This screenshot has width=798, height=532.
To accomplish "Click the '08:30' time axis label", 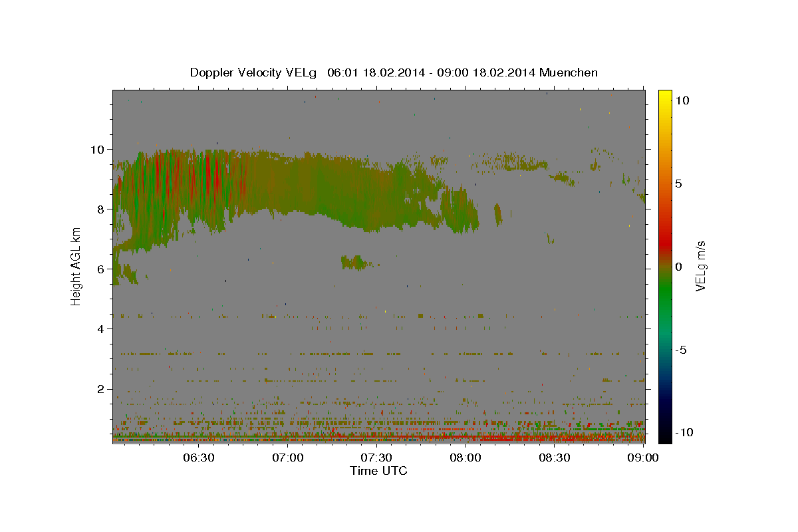I will (x=555, y=458).
